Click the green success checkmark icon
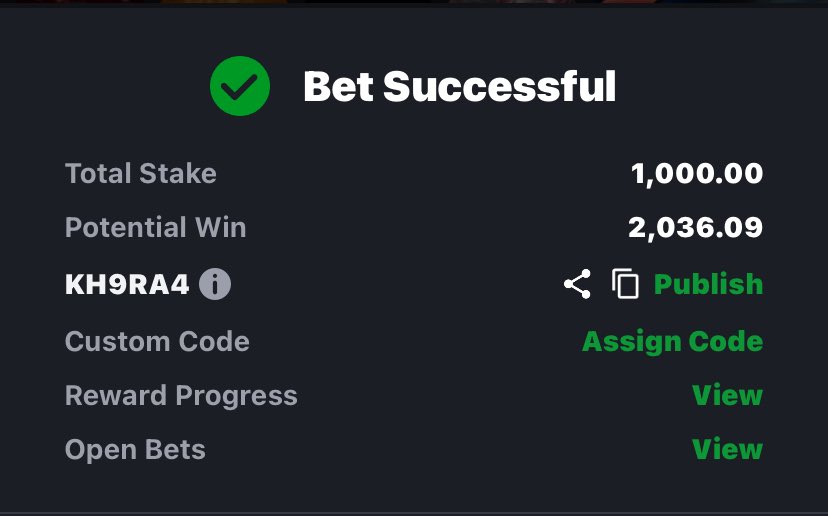Image resolution: width=828 pixels, height=516 pixels. tap(240, 86)
